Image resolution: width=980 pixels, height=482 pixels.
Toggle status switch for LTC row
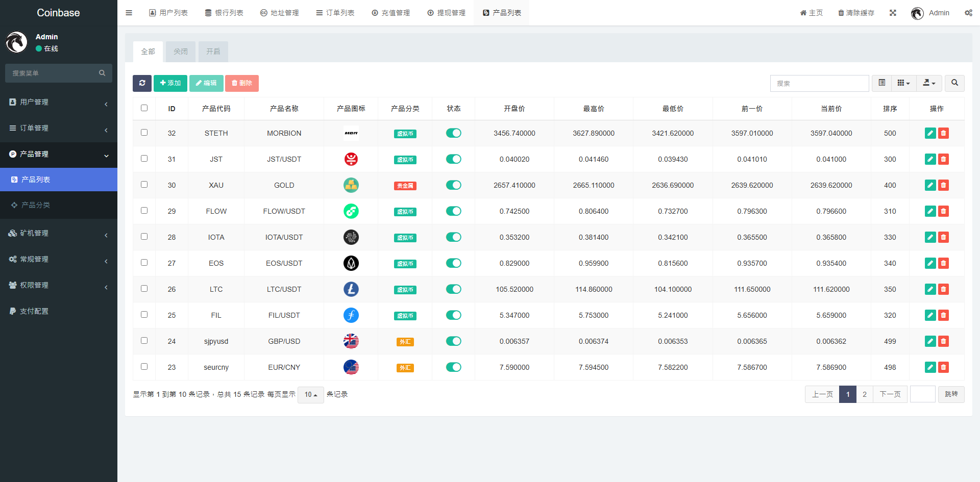[x=453, y=289]
